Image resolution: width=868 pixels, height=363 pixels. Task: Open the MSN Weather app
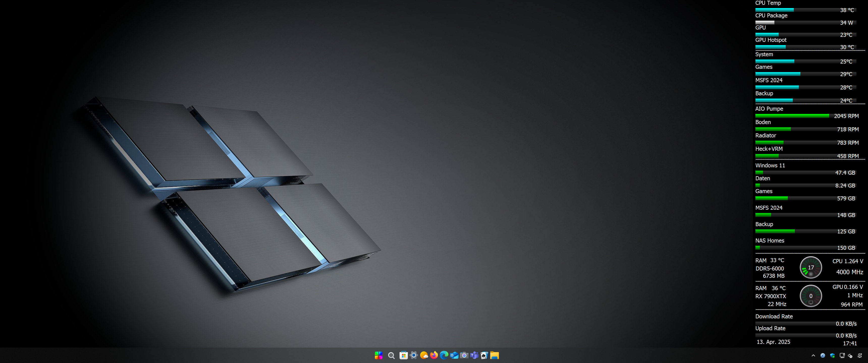click(x=424, y=356)
